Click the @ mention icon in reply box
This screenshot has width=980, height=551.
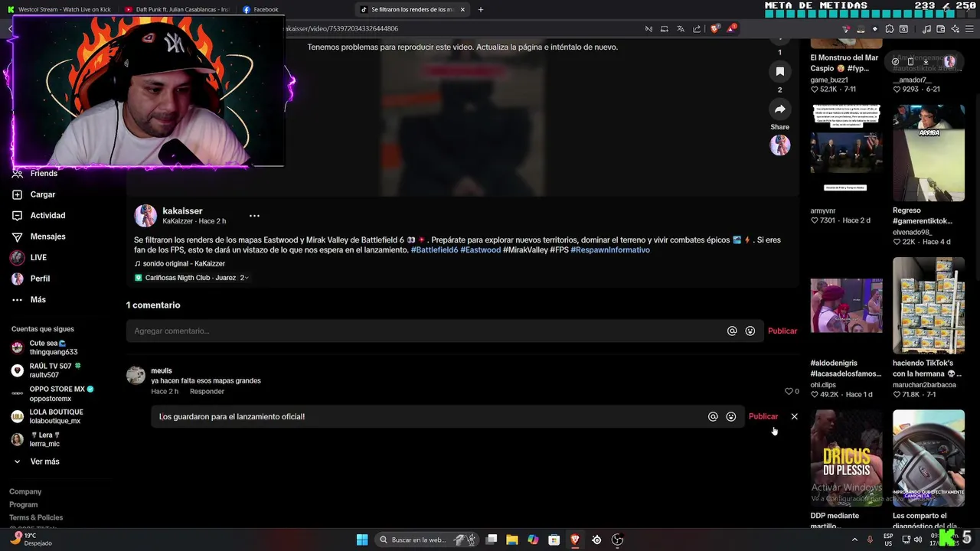[713, 417]
